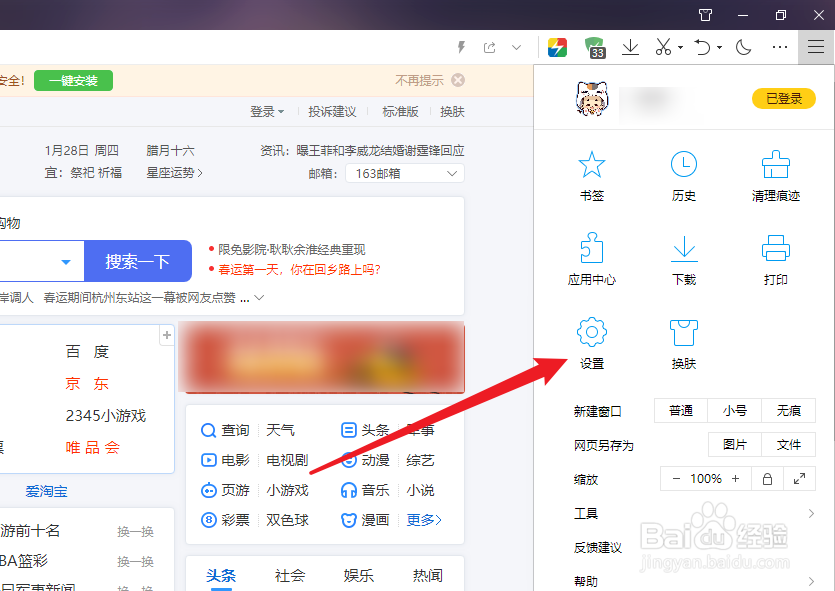The width and height of the screenshot is (835, 591).
Task: Open Bookmarks (书签) star icon
Action: coord(592,164)
